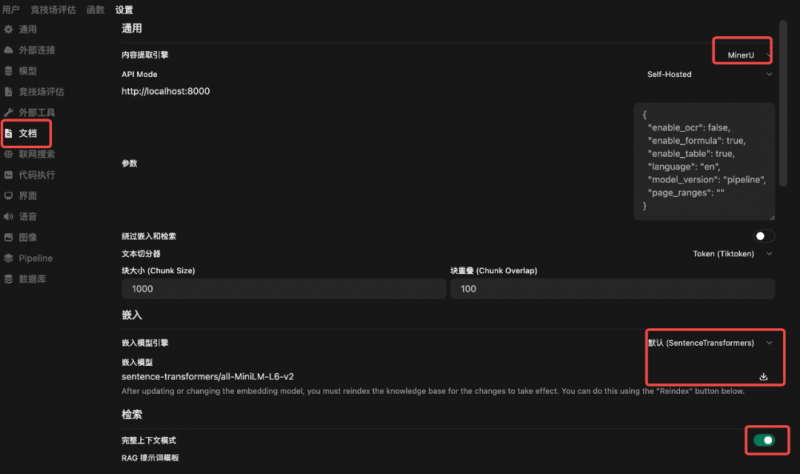Click the globe icon for 联网搜索

[9, 154]
